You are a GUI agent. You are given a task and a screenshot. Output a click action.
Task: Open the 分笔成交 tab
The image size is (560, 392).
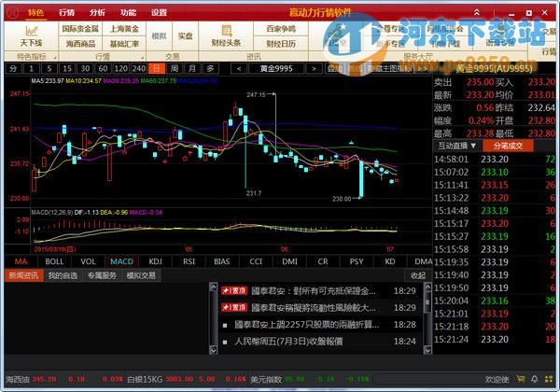[x=508, y=146]
